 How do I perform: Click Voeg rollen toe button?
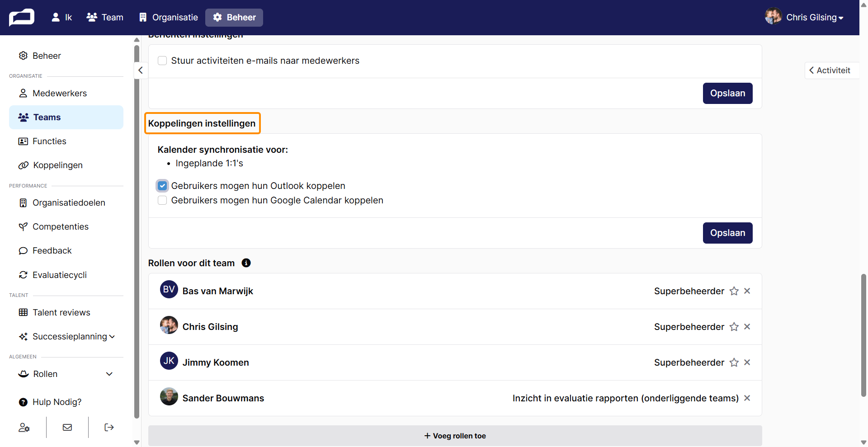tap(455, 436)
